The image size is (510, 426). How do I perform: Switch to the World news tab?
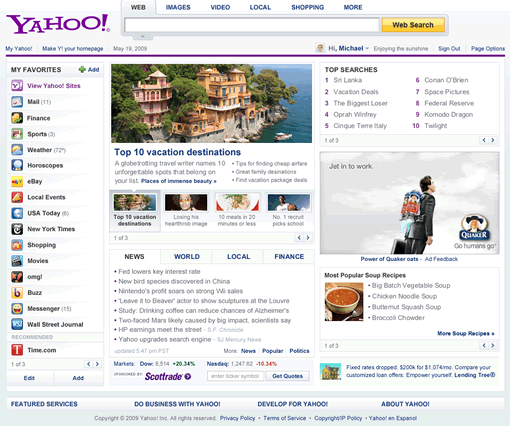click(187, 257)
